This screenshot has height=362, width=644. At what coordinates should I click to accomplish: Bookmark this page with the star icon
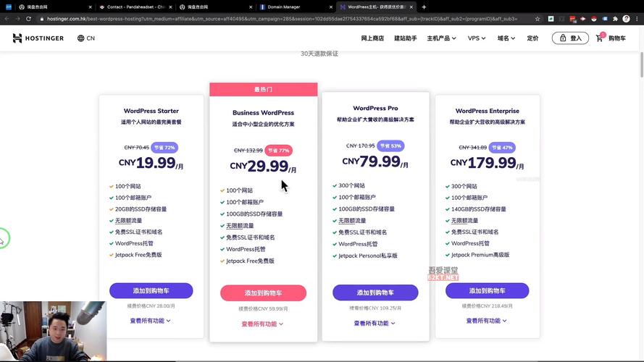(538, 19)
